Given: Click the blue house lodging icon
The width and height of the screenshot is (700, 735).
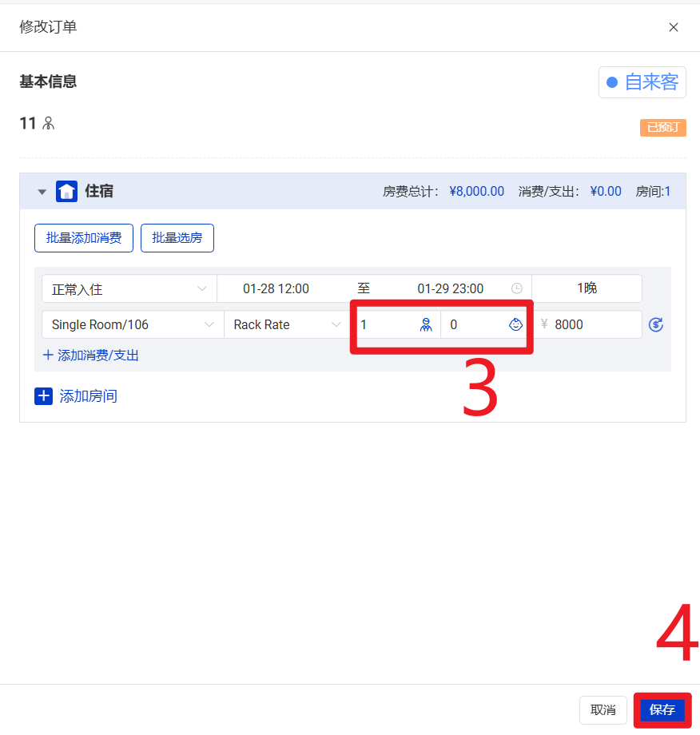Looking at the screenshot, I should click(66, 191).
